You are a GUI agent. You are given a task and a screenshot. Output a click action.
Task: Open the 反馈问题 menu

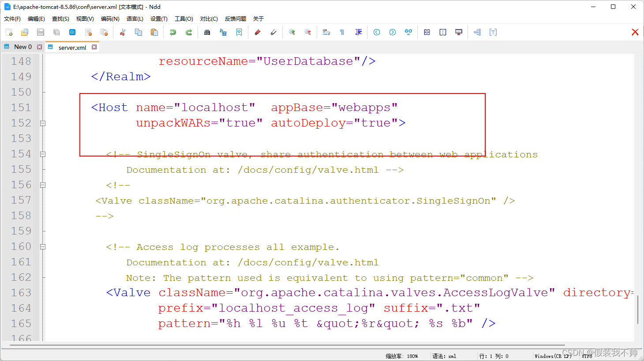pyautogui.click(x=236, y=19)
